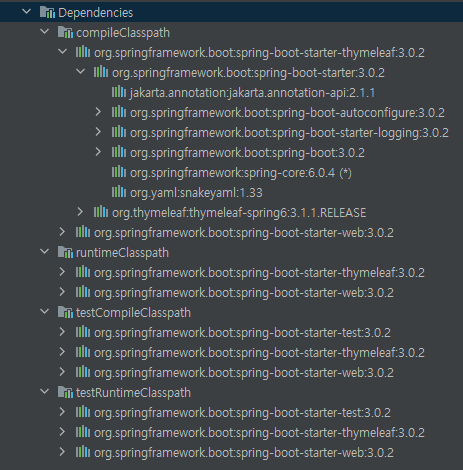Click library icon of starter-test under testRuntimeClasspath
This screenshot has width=463, height=470.
(x=83, y=412)
